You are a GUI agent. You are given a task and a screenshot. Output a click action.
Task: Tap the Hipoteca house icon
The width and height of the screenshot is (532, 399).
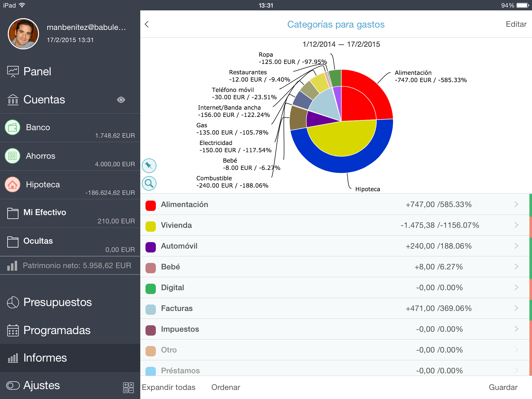click(x=12, y=184)
